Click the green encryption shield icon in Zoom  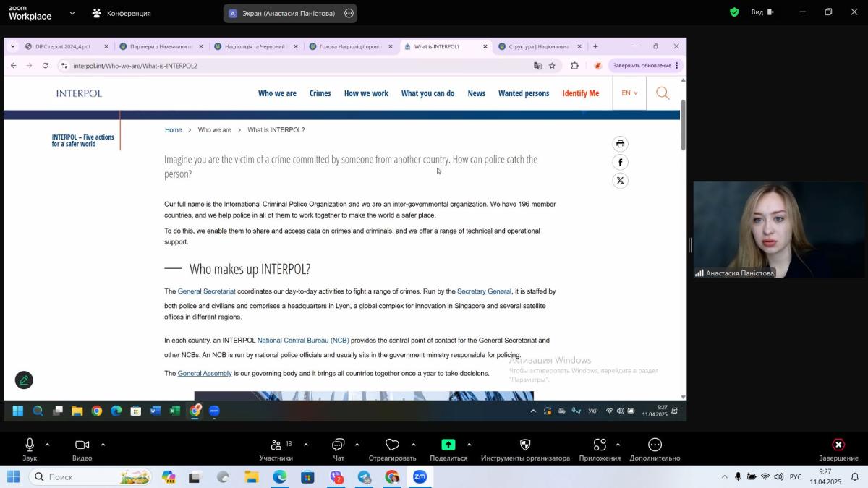[x=734, y=12]
